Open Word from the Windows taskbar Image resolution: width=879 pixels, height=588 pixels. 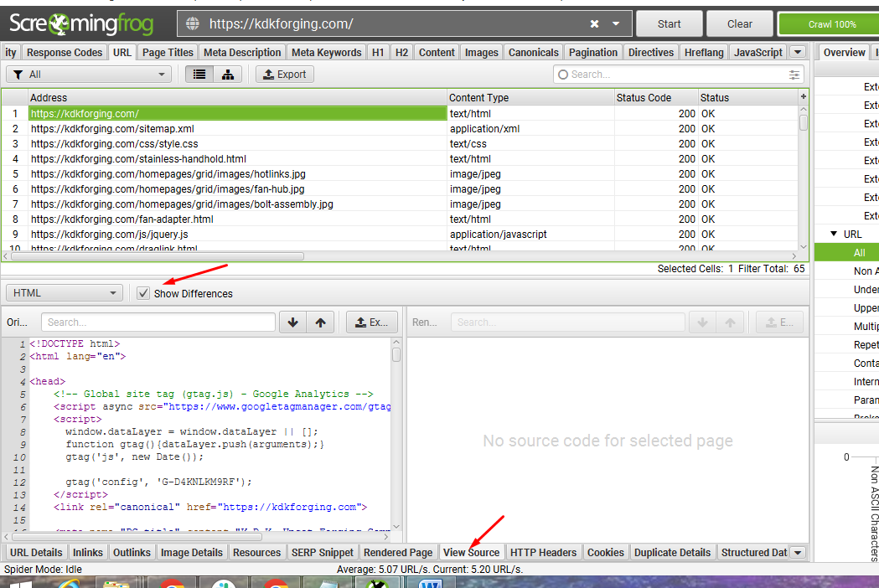click(x=431, y=584)
